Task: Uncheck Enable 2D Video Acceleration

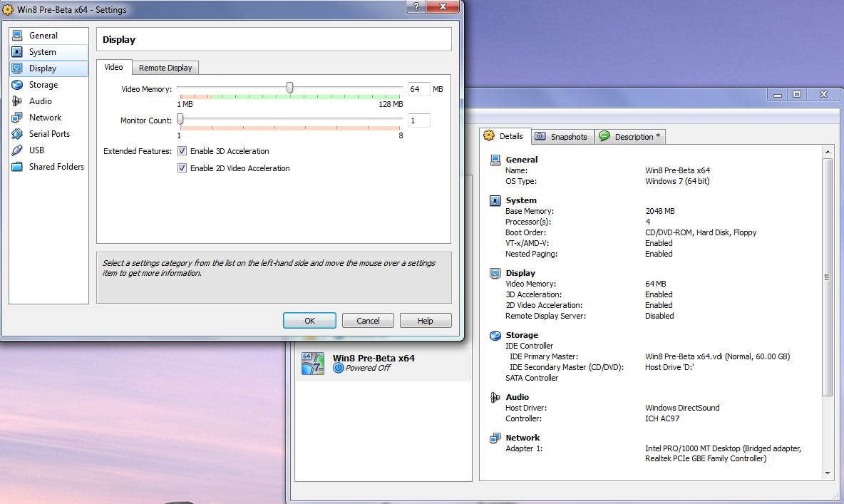Action: coord(182,168)
